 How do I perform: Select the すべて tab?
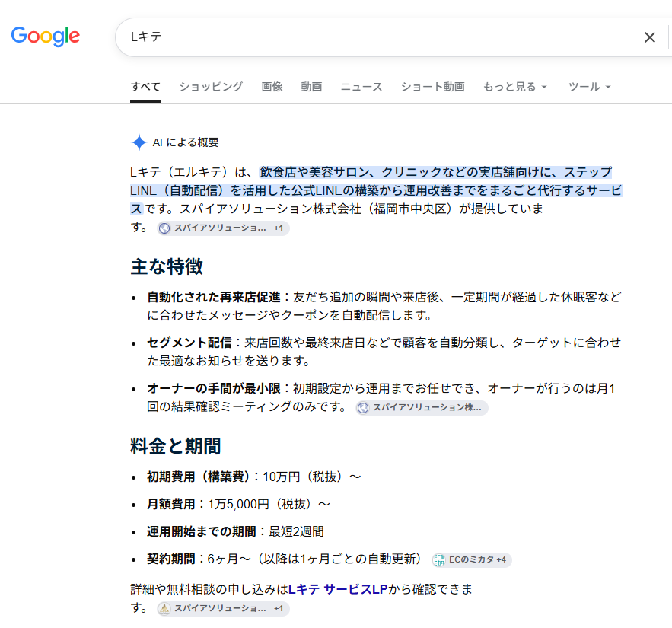point(145,87)
